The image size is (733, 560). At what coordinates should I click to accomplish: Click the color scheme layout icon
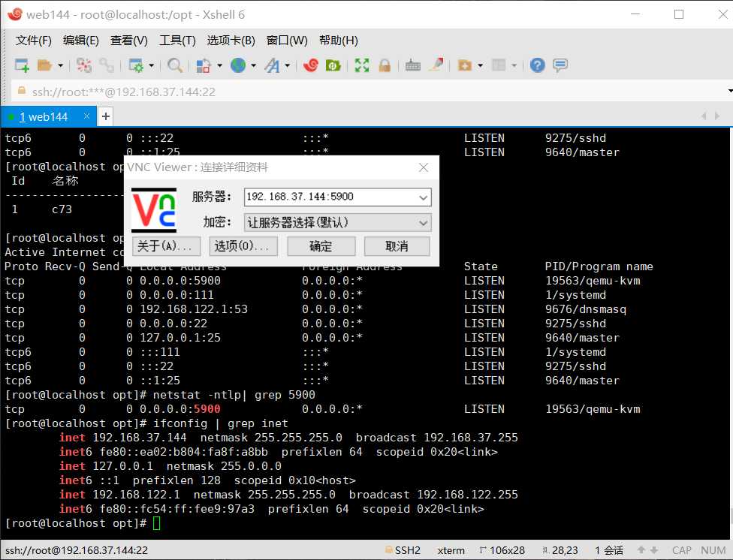pos(204,65)
